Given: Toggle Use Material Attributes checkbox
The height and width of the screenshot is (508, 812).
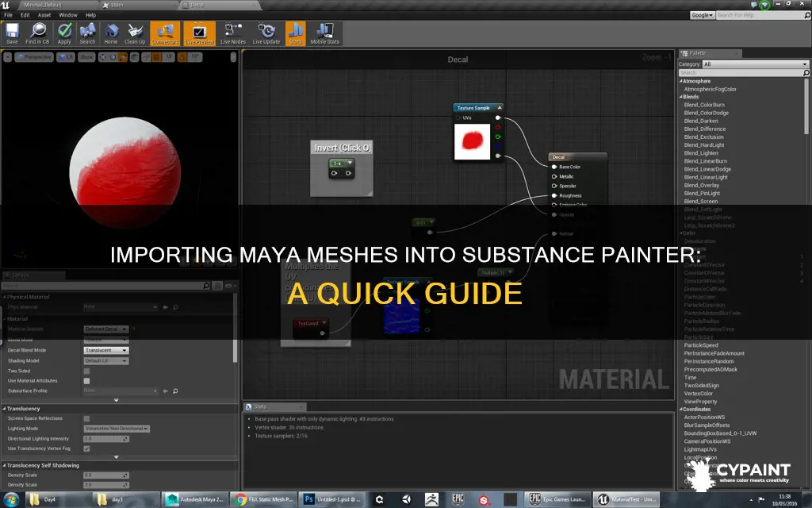Looking at the screenshot, I should pos(86,381).
